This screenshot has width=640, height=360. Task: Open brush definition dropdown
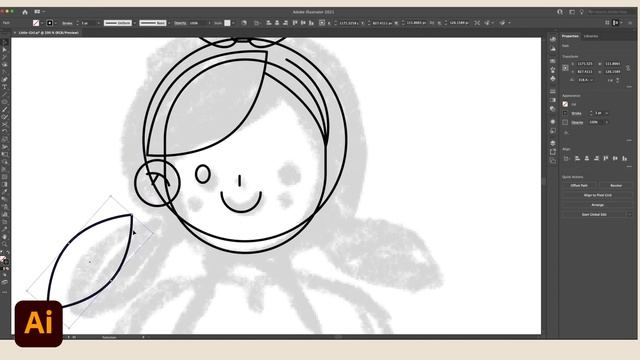169,23
